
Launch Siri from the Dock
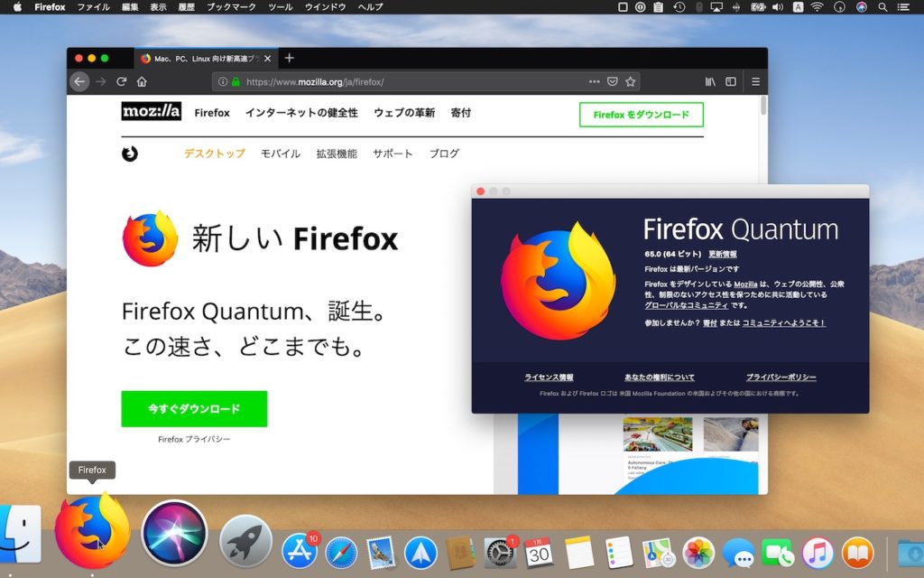[174, 533]
